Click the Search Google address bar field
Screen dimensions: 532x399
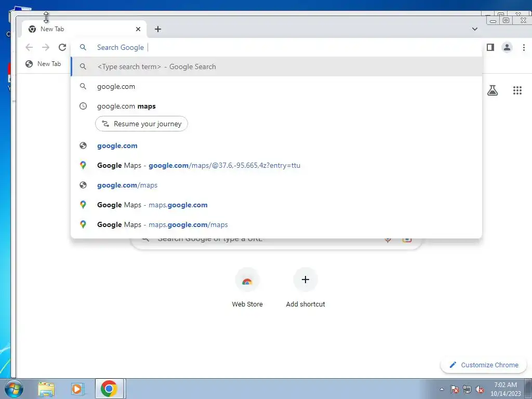tap(276, 47)
